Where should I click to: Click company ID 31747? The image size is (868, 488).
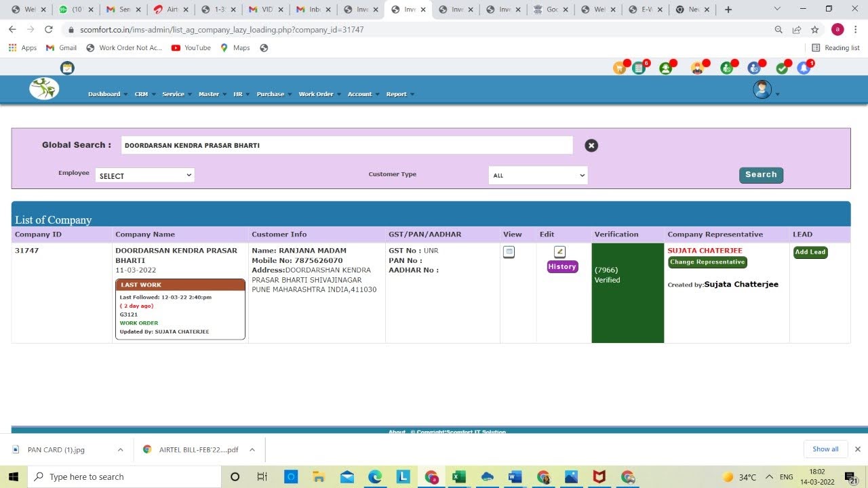28,251
